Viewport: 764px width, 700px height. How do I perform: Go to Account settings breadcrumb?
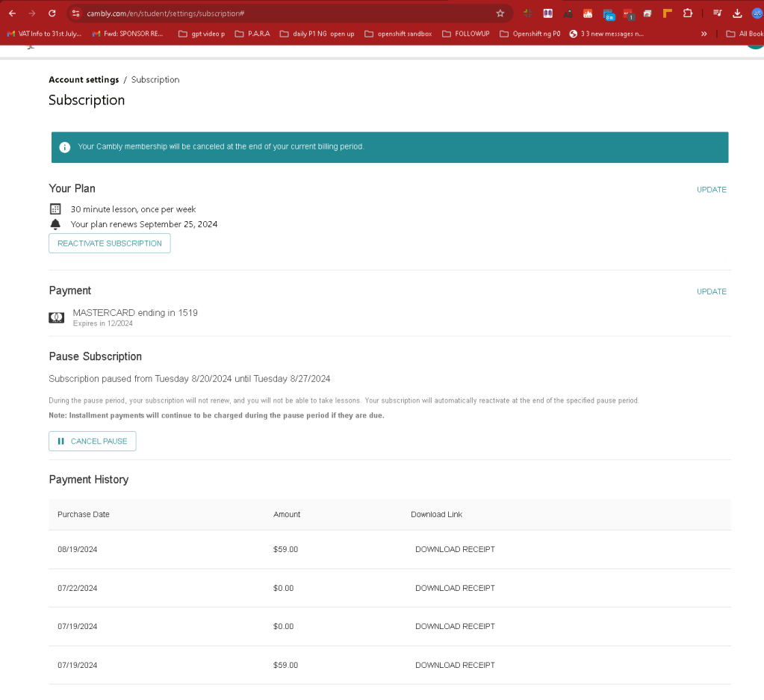84,79
